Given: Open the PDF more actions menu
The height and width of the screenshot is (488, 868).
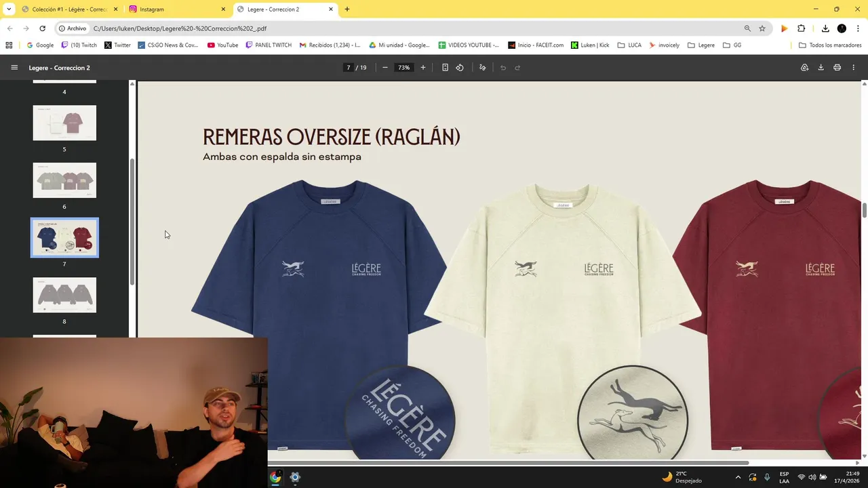Looking at the screenshot, I should tap(854, 68).
